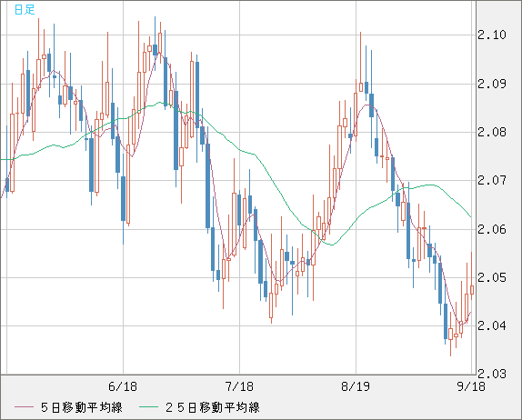Select the 2.08 price axis label
Image resolution: width=522 pixels, height=420 pixels.
492,132
